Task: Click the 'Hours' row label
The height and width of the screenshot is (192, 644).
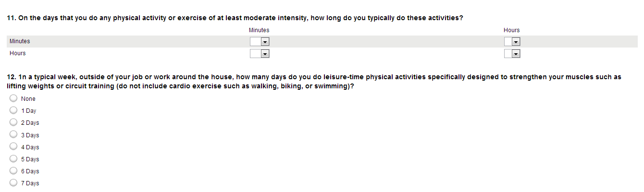Action: (x=18, y=53)
